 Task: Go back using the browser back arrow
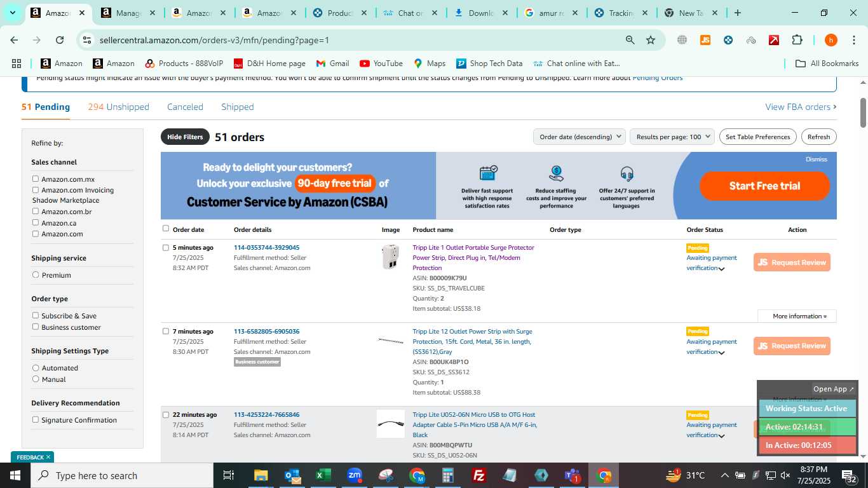pos(15,40)
